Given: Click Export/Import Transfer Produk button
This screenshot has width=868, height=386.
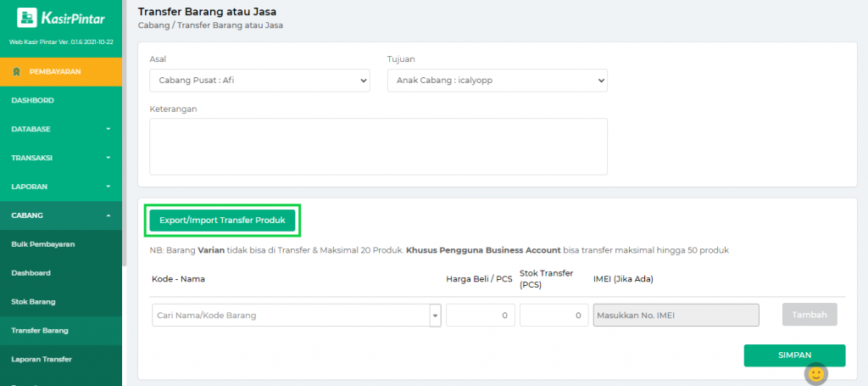Looking at the screenshot, I should pyautogui.click(x=222, y=221).
